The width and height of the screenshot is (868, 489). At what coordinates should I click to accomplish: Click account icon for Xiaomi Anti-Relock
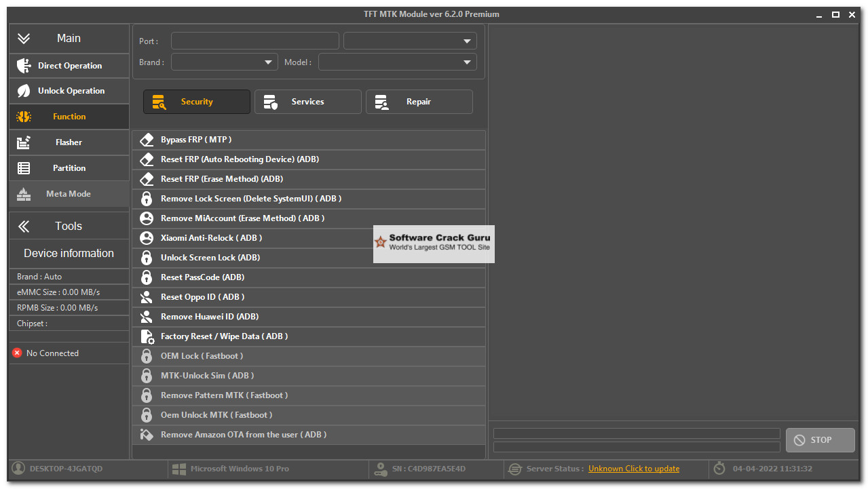[x=147, y=238]
